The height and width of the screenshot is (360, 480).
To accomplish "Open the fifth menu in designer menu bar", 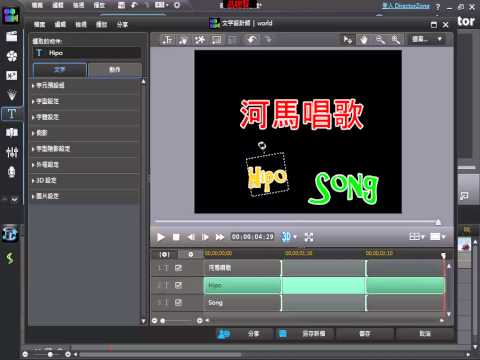I will (x=122, y=24).
